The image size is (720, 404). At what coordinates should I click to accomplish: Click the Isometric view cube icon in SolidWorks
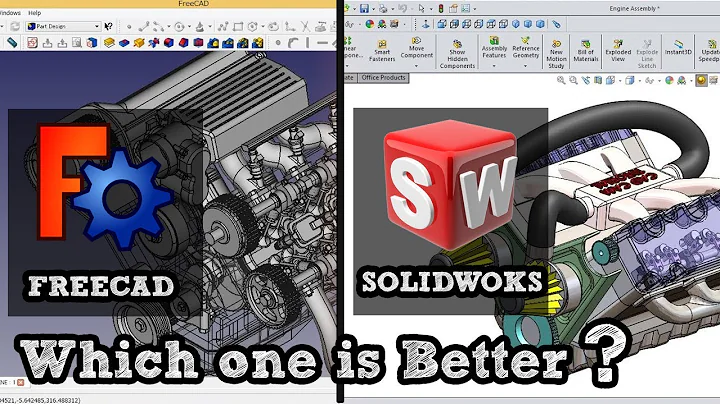(516, 24)
